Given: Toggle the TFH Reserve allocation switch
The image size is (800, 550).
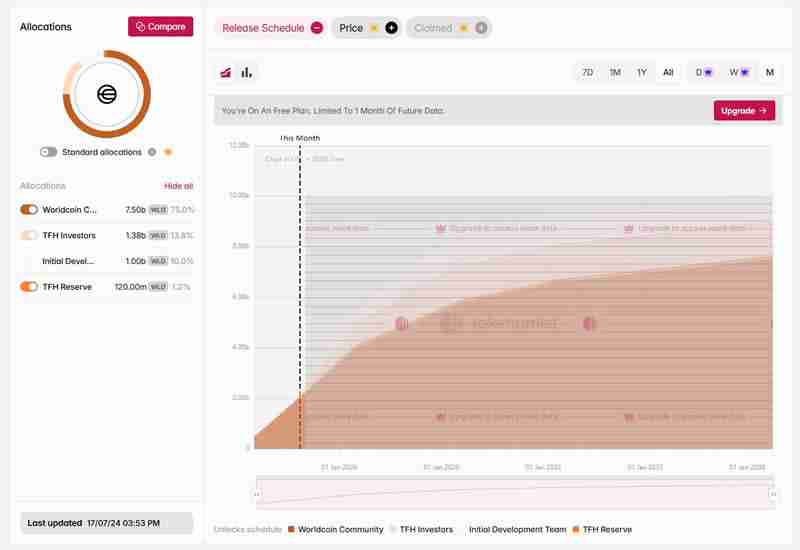Looking at the screenshot, I should point(29,287).
